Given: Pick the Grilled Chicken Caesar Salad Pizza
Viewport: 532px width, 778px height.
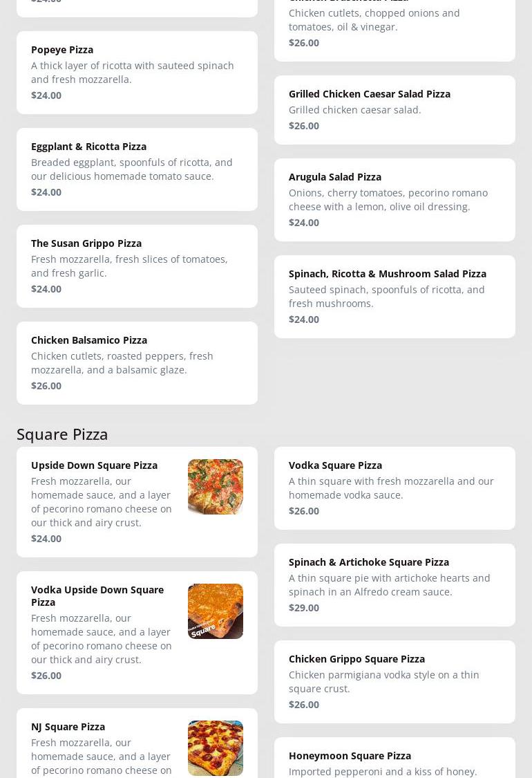Looking at the screenshot, I should tap(395, 110).
